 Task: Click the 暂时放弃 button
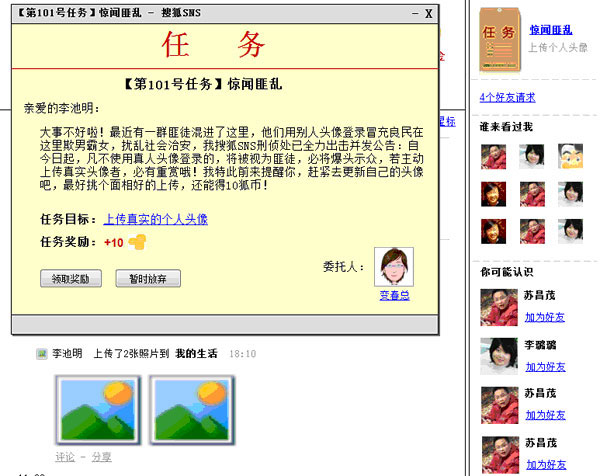tap(148, 278)
